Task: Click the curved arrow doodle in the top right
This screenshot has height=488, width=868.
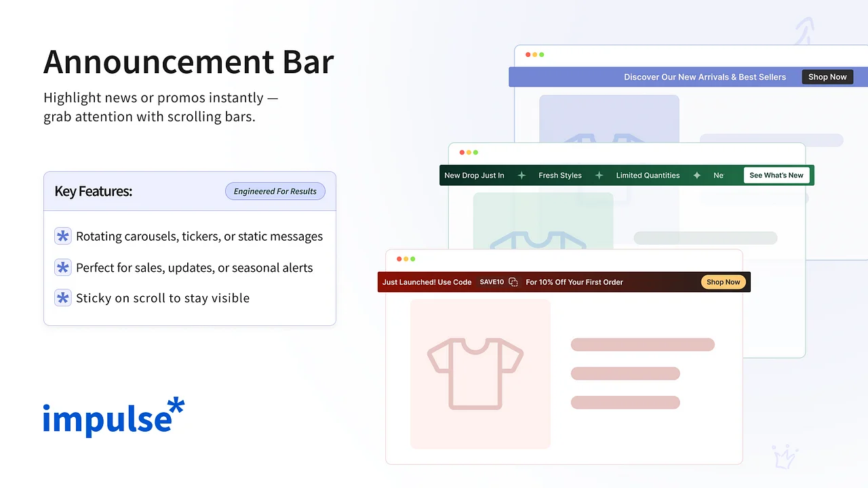Action: pos(804,28)
